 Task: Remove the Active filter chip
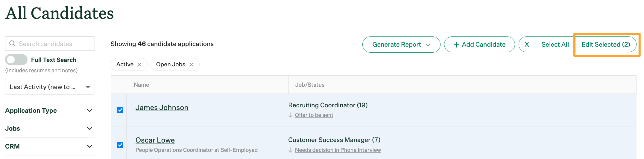139,65
